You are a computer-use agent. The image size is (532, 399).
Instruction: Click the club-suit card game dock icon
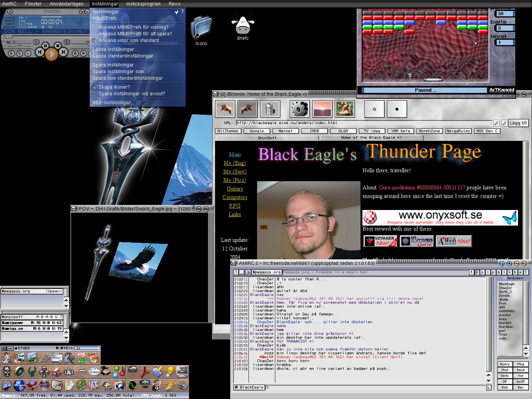(x=44, y=372)
